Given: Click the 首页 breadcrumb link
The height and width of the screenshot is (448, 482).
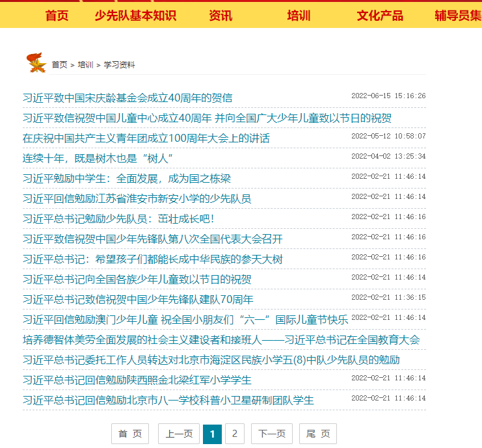Looking at the screenshot, I should point(59,65).
